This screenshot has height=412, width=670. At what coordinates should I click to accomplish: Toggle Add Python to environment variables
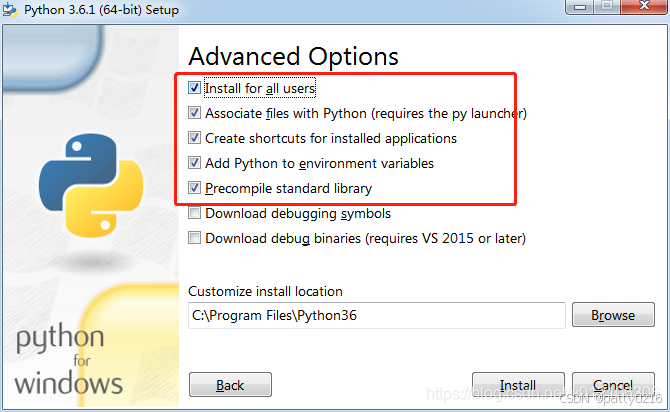194,163
